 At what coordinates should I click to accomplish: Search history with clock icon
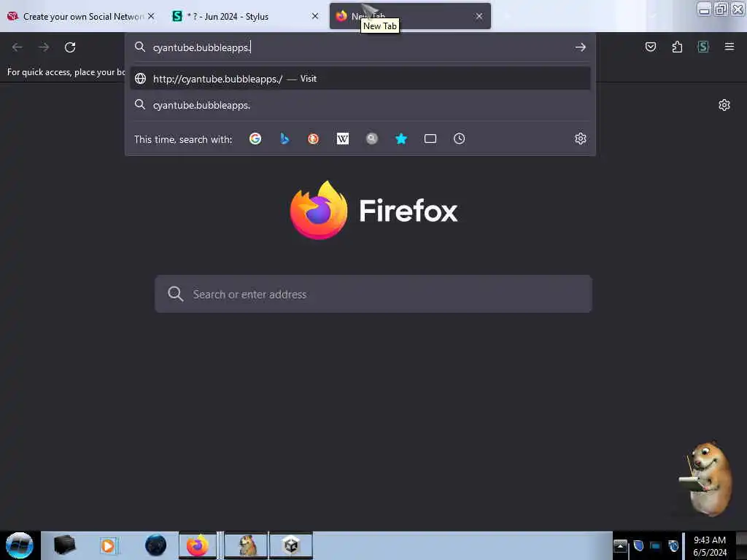[x=460, y=139]
